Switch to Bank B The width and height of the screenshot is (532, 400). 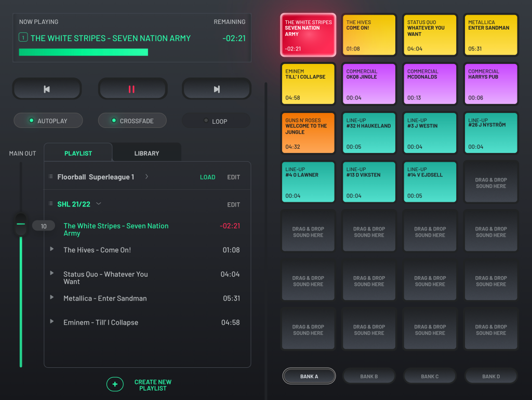369,376
